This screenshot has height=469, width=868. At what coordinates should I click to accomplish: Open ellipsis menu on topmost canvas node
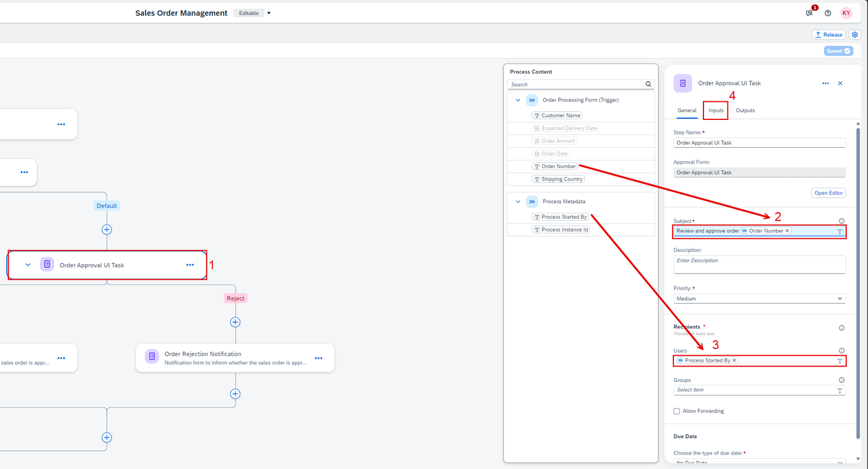(x=61, y=124)
